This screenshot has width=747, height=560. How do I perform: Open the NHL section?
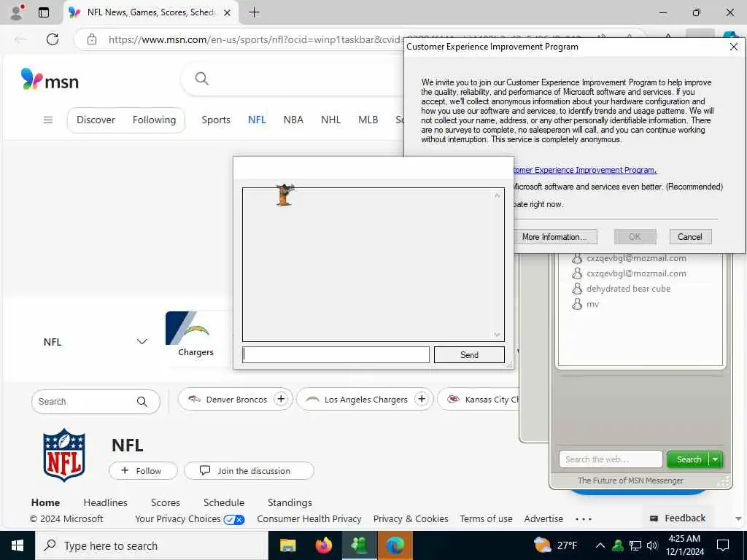(x=330, y=120)
